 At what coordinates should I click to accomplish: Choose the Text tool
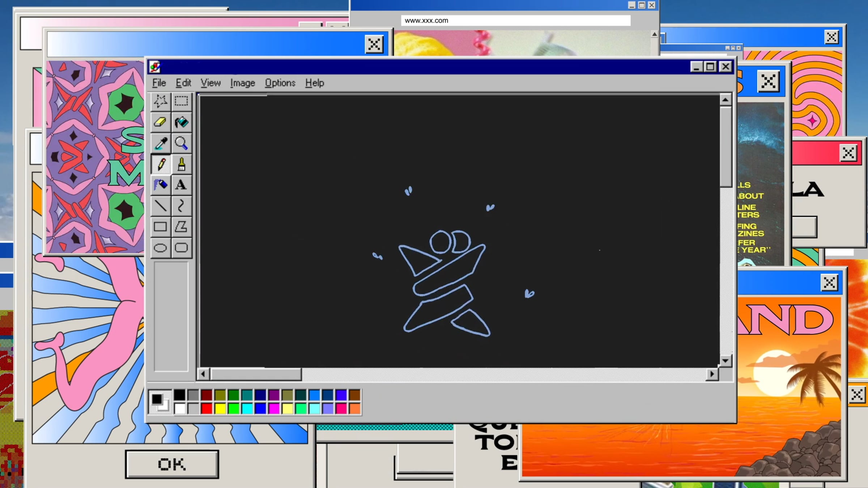point(181,185)
